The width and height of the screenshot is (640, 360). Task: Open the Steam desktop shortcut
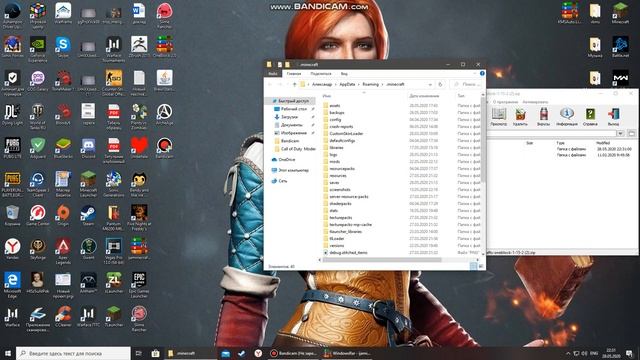click(88, 214)
